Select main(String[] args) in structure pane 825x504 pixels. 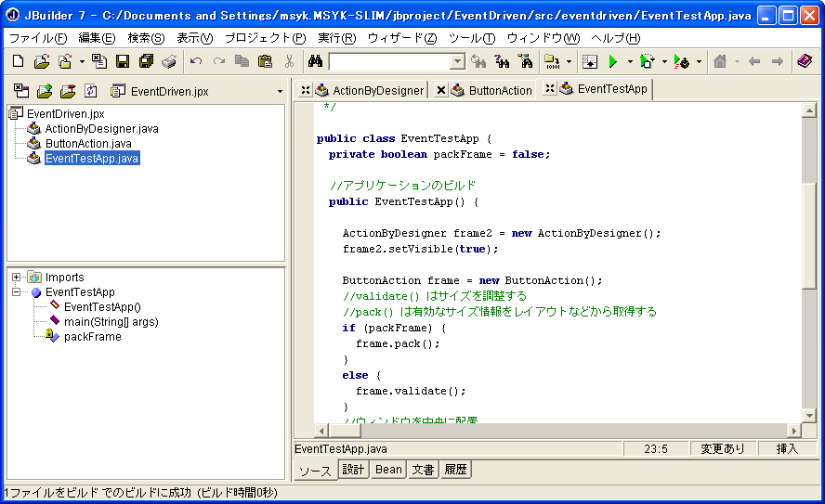pyautogui.click(x=111, y=322)
